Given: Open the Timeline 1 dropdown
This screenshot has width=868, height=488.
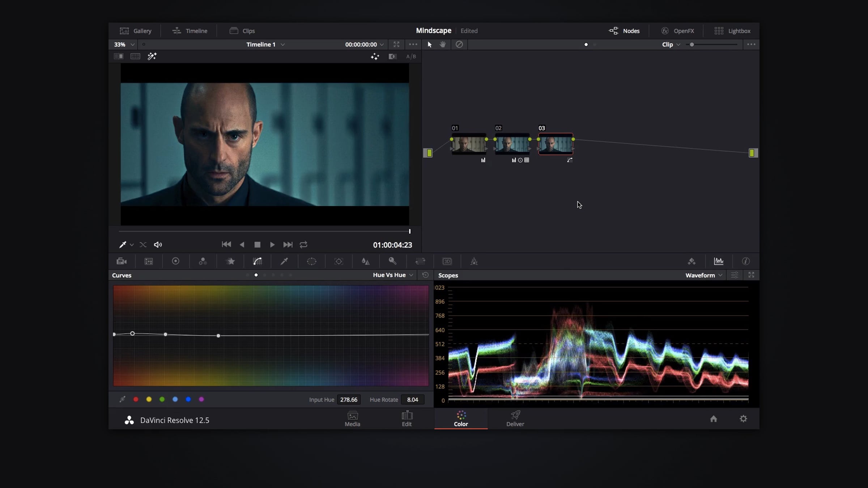Looking at the screenshot, I should click(x=265, y=44).
